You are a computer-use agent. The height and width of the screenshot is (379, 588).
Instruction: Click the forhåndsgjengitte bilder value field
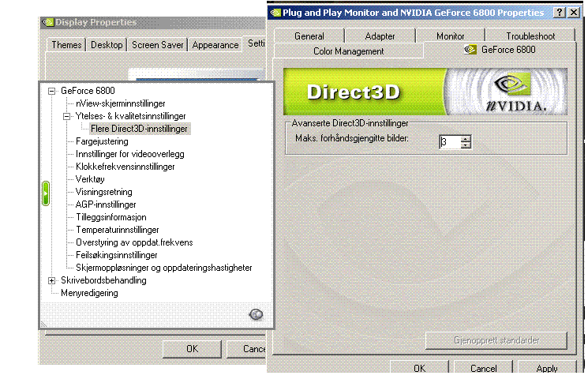click(x=450, y=142)
